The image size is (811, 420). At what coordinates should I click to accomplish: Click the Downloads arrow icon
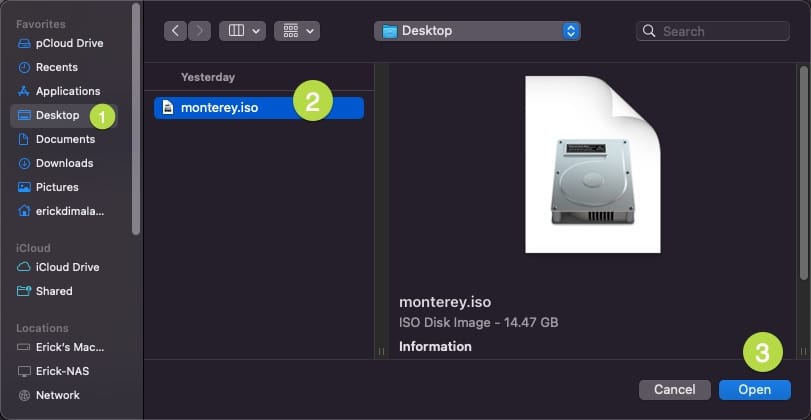tap(24, 163)
